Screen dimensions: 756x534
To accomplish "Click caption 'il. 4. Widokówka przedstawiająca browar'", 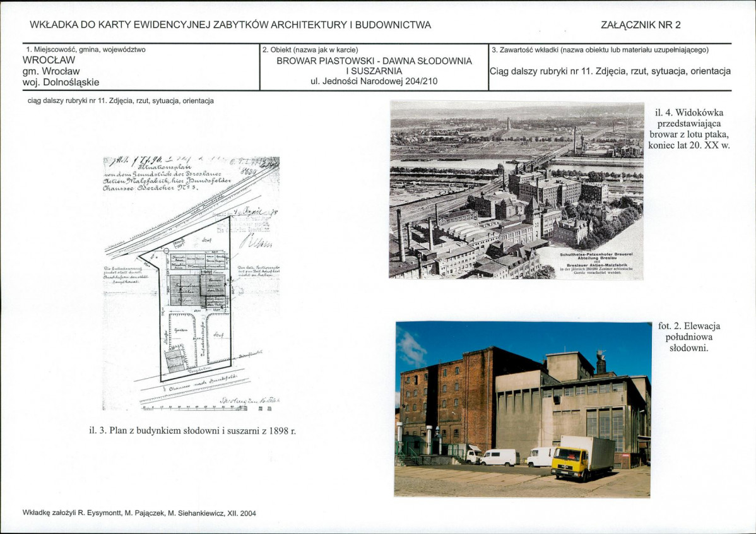I will pyautogui.click(x=689, y=129).
